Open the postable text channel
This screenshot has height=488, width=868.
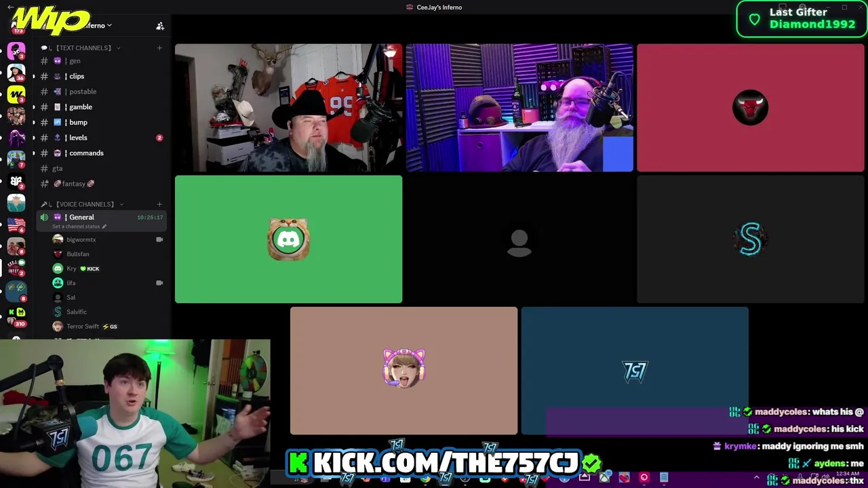pyautogui.click(x=102, y=91)
